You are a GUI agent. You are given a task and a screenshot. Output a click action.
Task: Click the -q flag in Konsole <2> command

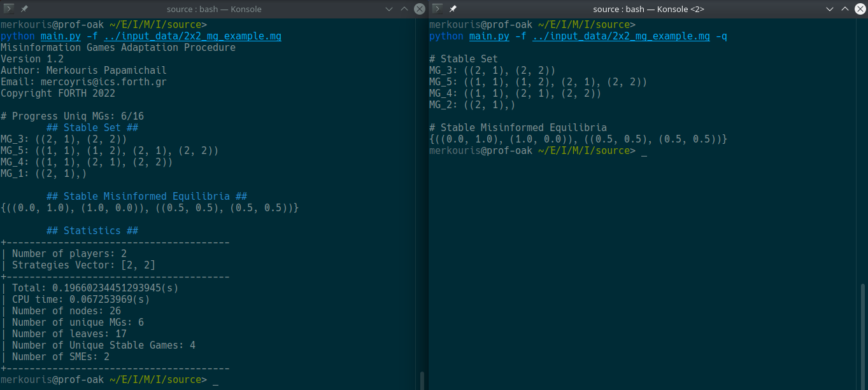722,36
